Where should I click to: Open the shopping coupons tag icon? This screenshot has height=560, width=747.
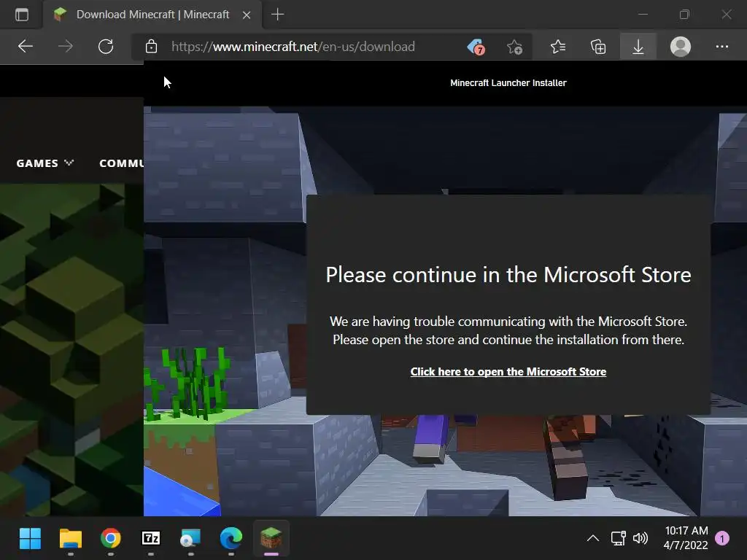click(476, 47)
